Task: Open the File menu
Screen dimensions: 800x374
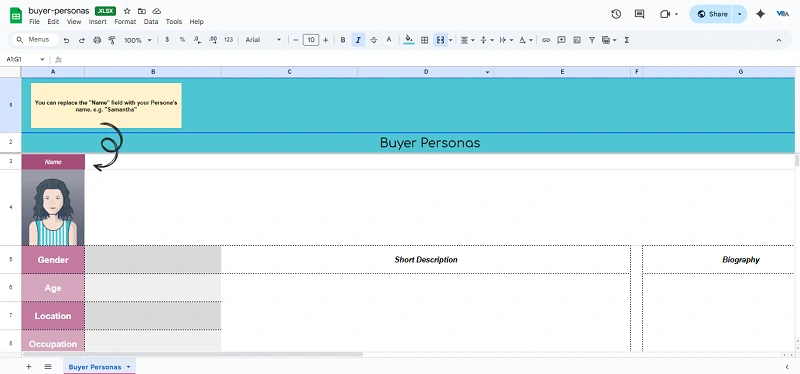Action: click(34, 21)
